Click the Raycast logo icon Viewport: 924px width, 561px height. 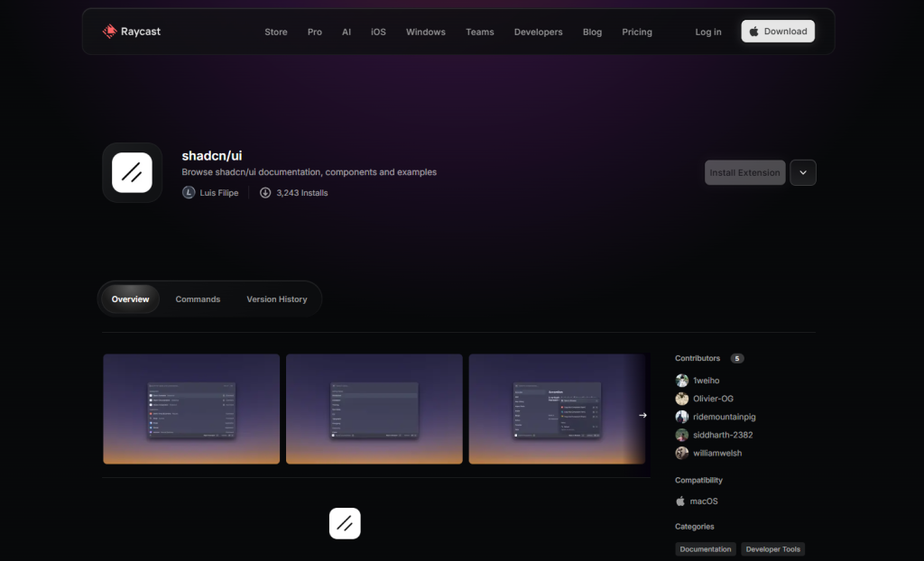109,32
